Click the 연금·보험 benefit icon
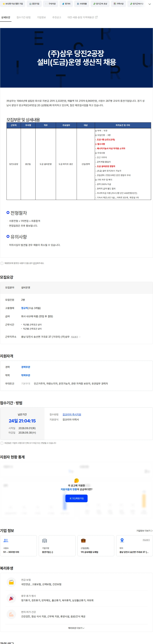 (11, 582)
